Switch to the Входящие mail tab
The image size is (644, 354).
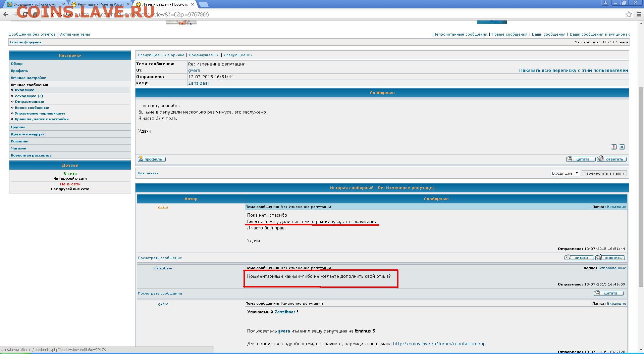[x=35, y=4]
